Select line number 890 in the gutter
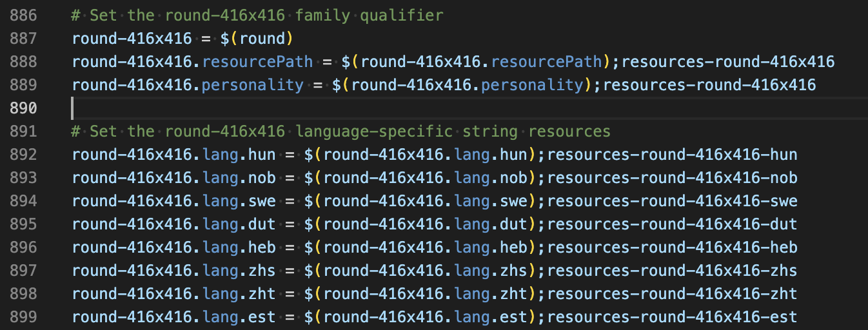Image resolution: width=868 pixels, height=330 pixels. coord(24,108)
